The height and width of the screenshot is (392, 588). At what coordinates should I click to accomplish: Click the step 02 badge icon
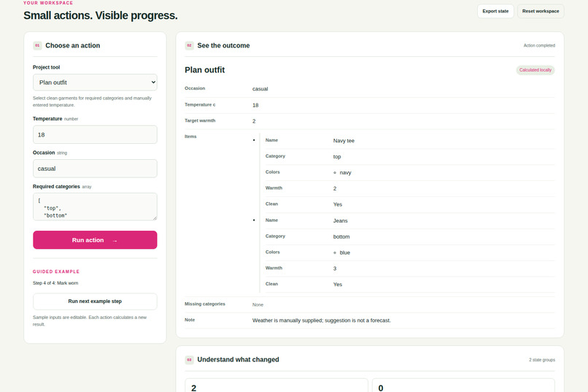[189, 45]
